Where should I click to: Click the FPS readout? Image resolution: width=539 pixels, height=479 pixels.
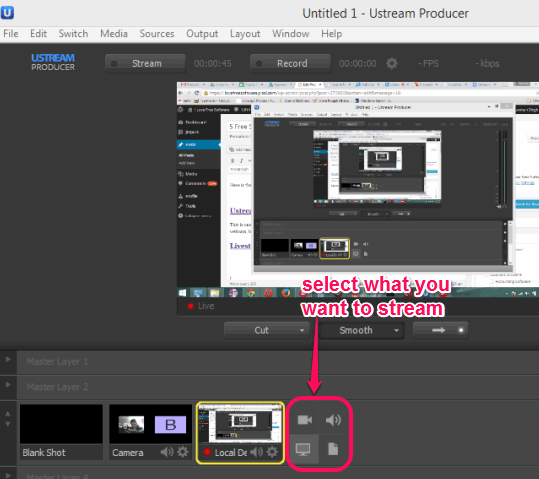pos(428,64)
